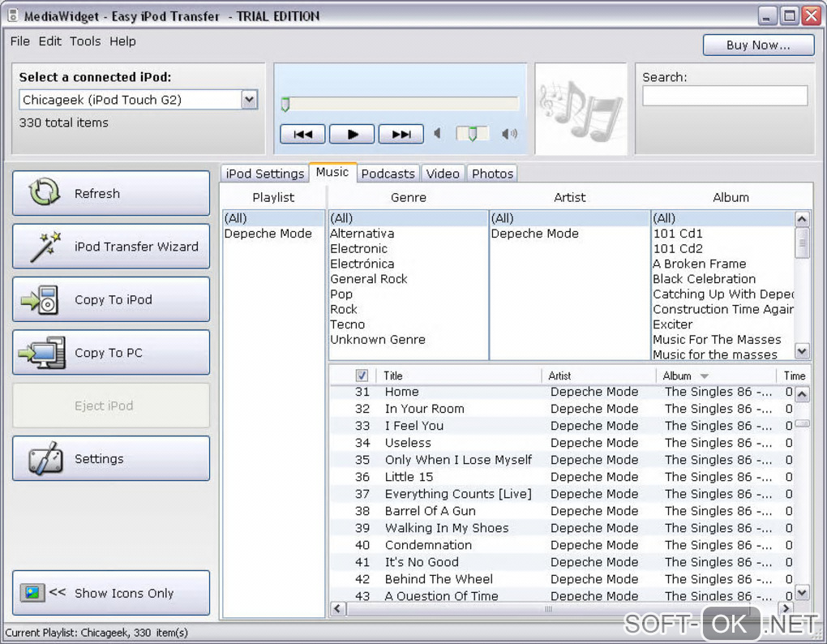Select track 42 Behind The Wheel

click(562, 579)
